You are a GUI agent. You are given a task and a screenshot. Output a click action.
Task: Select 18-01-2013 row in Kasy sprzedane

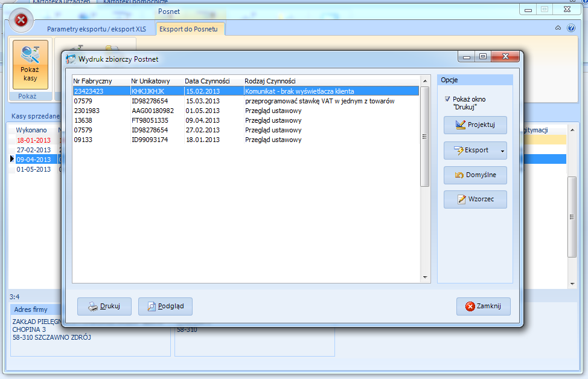33,140
